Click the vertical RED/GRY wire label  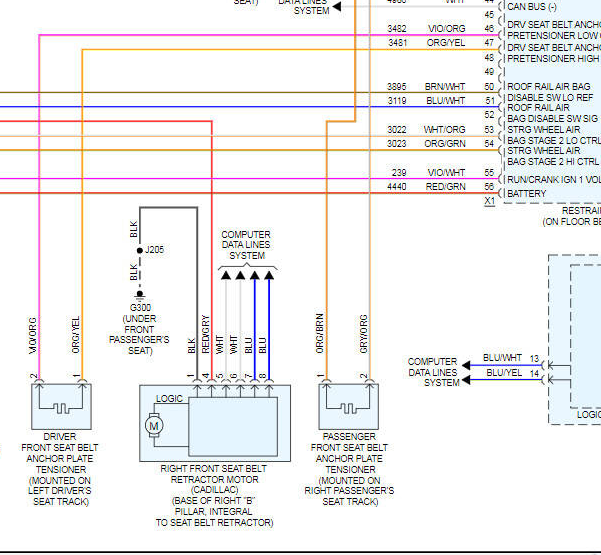pos(206,334)
